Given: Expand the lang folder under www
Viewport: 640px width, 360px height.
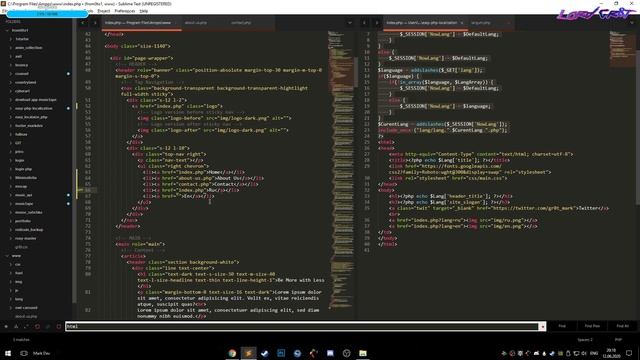Looking at the screenshot, I should 11,299.
